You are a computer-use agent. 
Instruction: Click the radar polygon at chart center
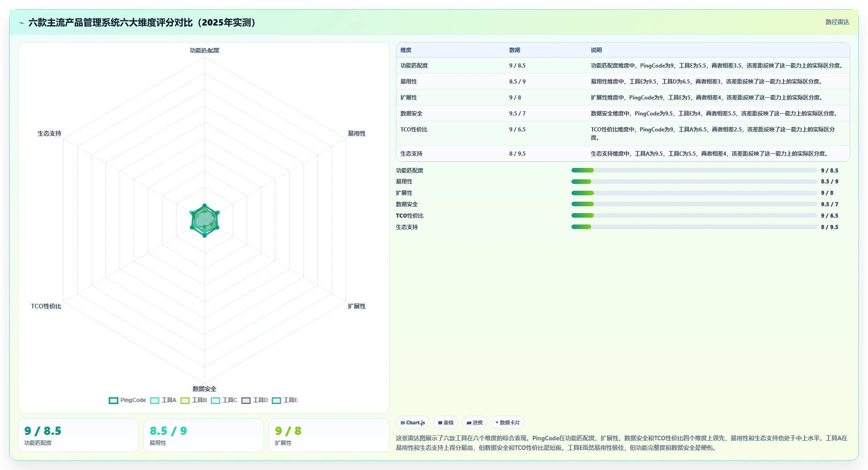tap(204, 220)
